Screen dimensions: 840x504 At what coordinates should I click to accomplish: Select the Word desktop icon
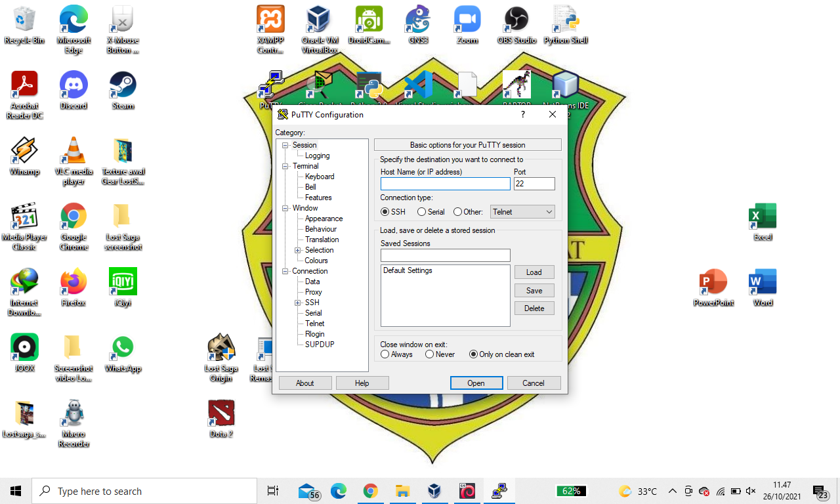(x=763, y=287)
